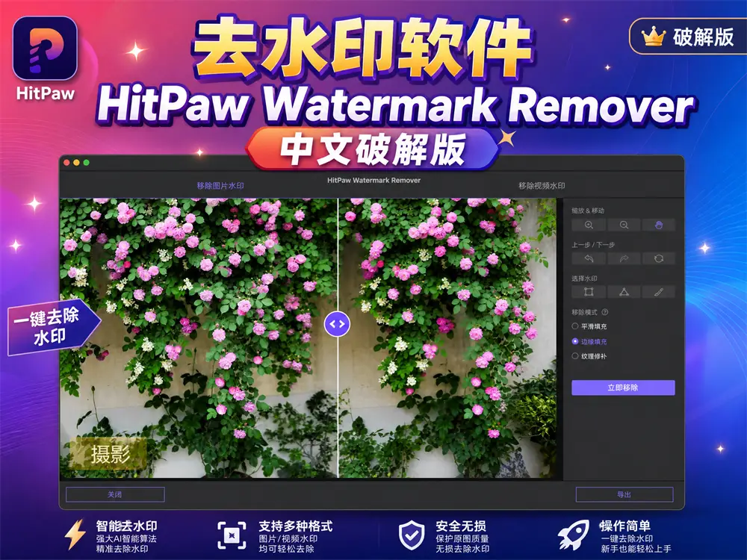Click the 缩放 & 移动 section label

pos(588,211)
